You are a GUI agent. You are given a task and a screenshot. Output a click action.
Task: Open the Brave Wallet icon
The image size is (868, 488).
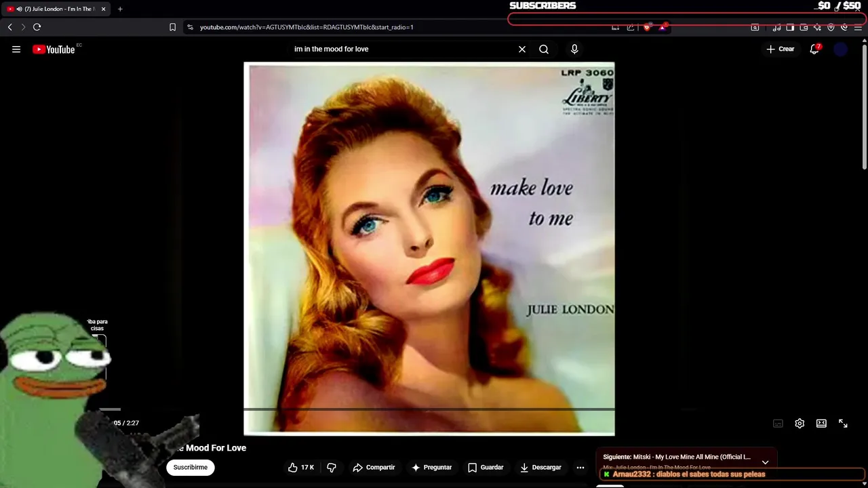tap(804, 27)
